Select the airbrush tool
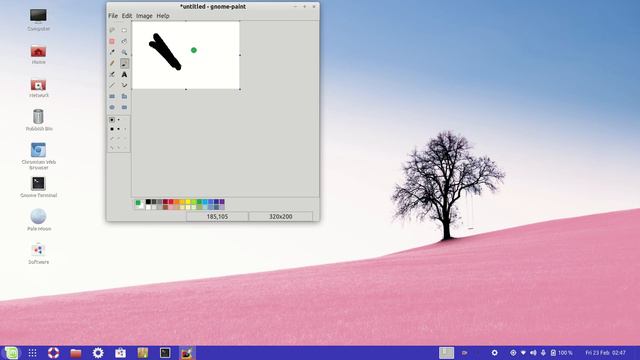 point(112,74)
